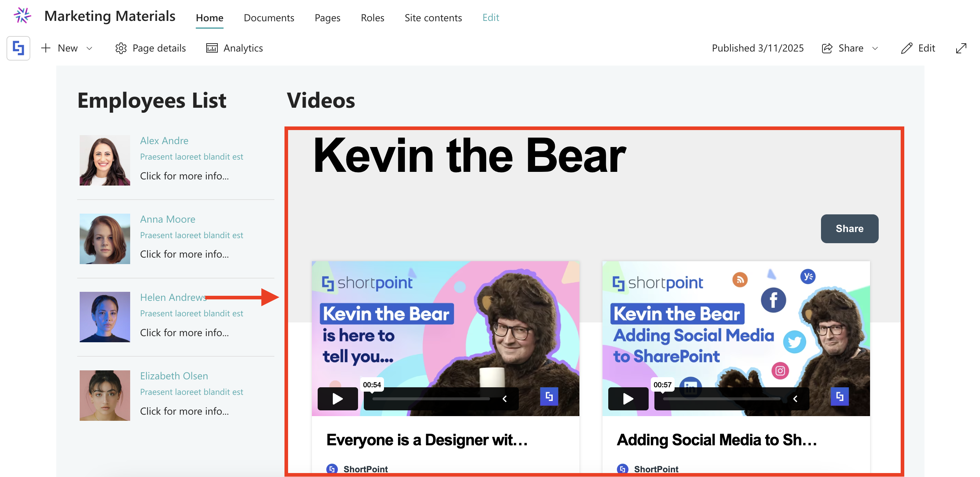Open Page details gear icon

pos(121,48)
